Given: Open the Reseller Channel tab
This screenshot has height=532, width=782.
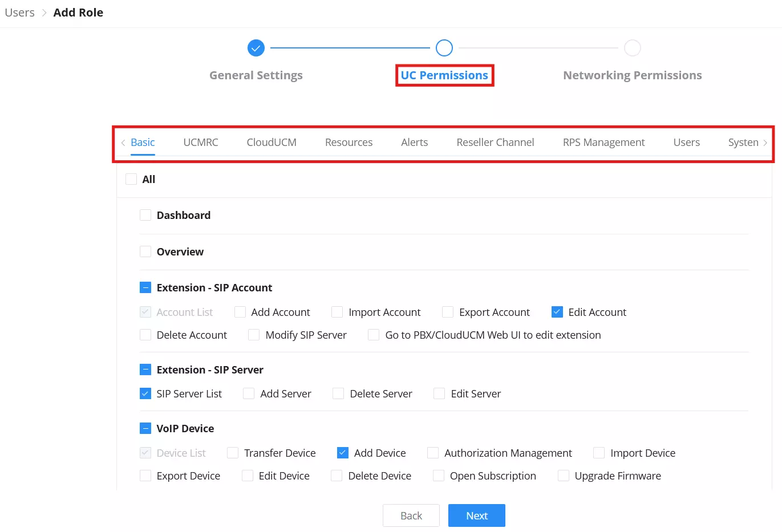Looking at the screenshot, I should tap(495, 143).
